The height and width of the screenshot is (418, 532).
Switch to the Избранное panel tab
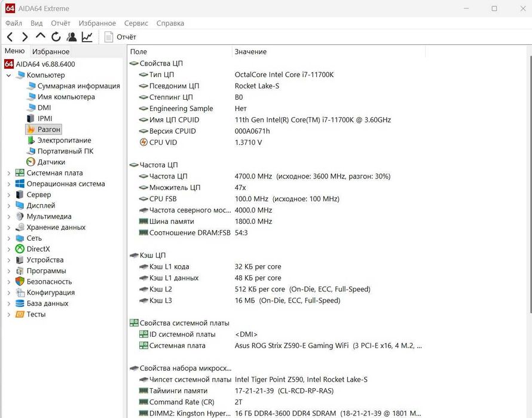pos(51,51)
